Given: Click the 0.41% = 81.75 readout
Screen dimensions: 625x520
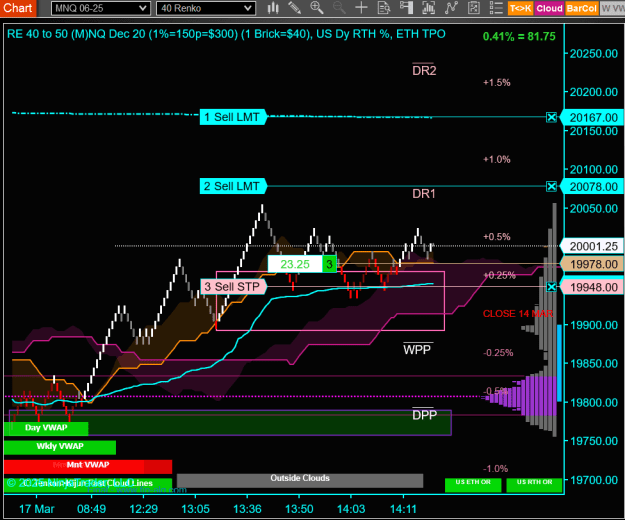Looking at the screenshot, I should 519,36.
